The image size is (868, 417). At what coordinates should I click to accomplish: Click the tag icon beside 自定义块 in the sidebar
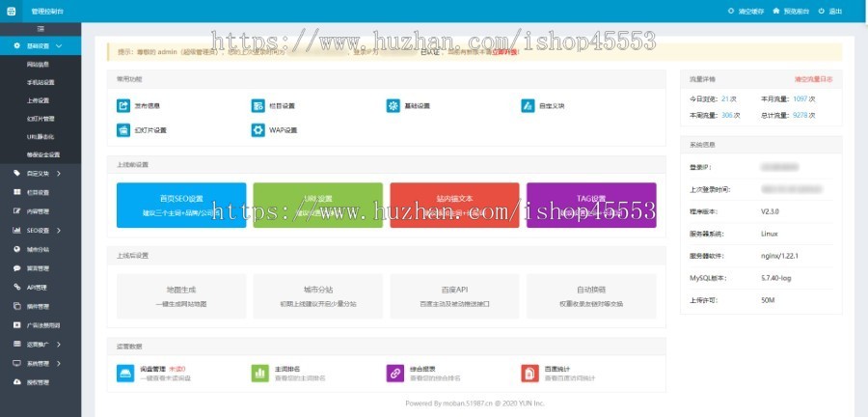tap(17, 174)
